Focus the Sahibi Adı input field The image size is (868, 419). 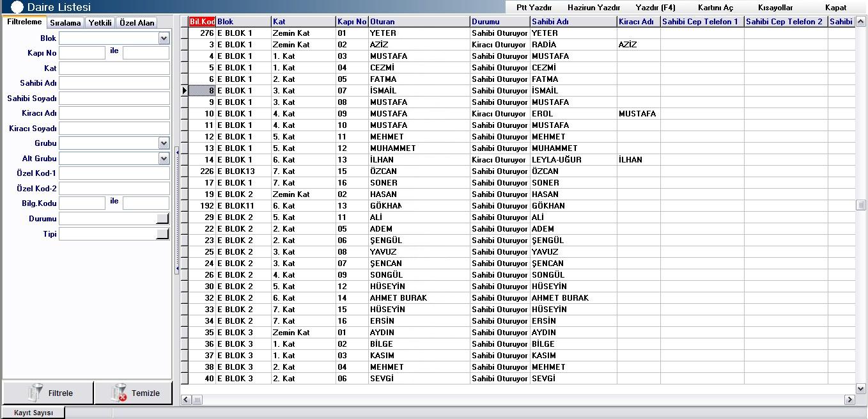pos(114,83)
